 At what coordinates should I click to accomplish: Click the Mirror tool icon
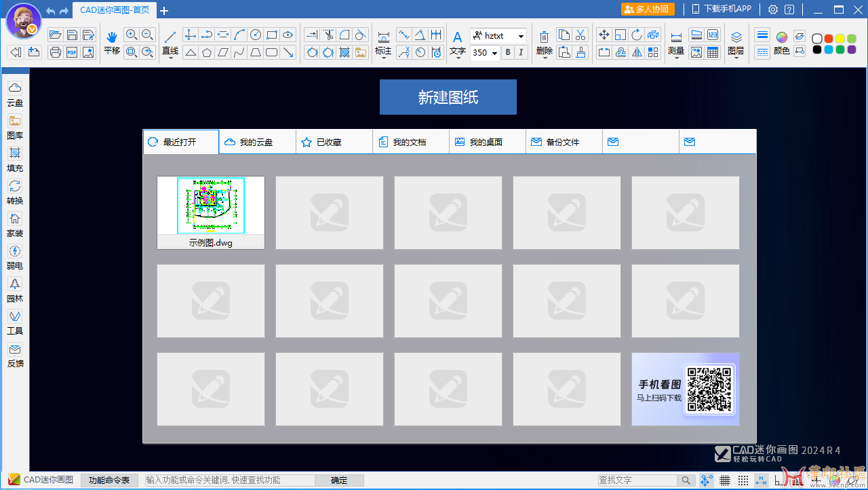click(637, 52)
